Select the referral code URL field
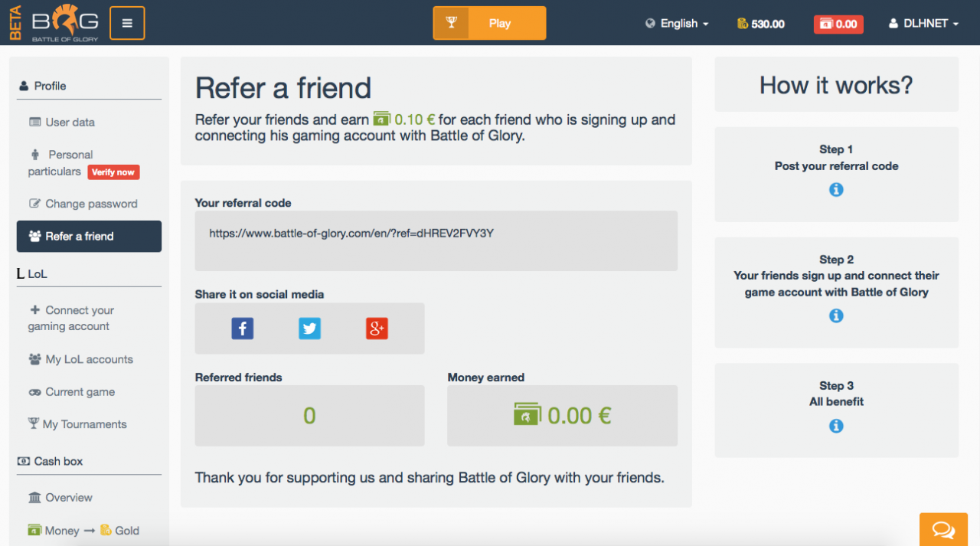The height and width of the screenshot is (546, 980). pos(436,240)
